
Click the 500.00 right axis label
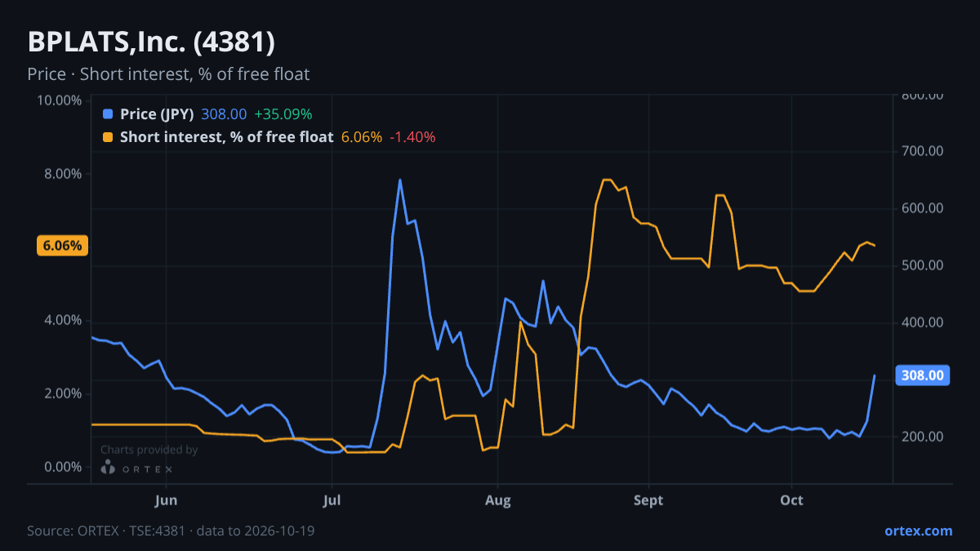(x=923, y=265)
